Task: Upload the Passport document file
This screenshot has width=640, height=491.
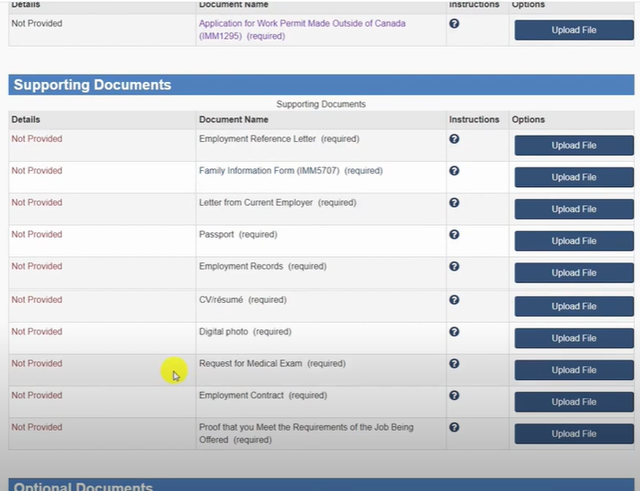Action: [573, 241]
